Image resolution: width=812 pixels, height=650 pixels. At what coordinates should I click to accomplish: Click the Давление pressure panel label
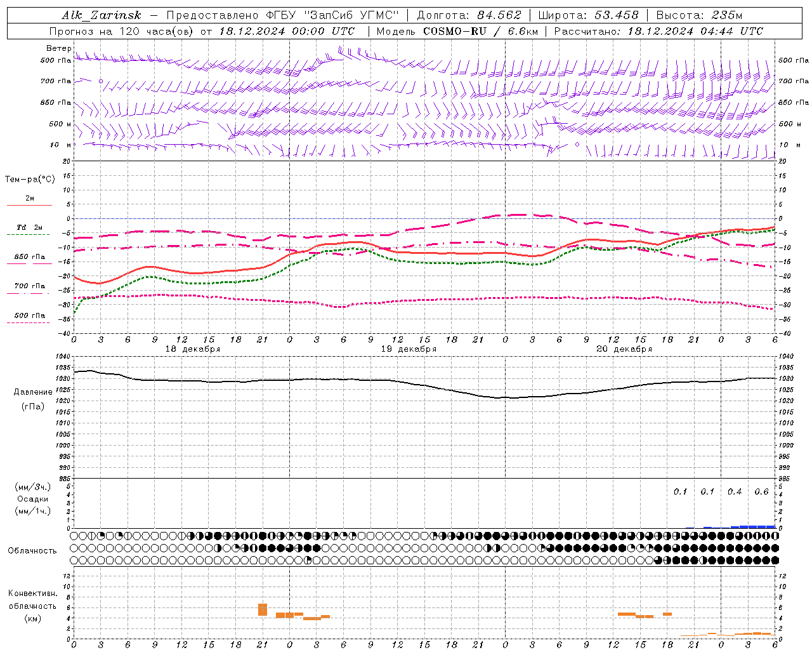pos(33,392)
